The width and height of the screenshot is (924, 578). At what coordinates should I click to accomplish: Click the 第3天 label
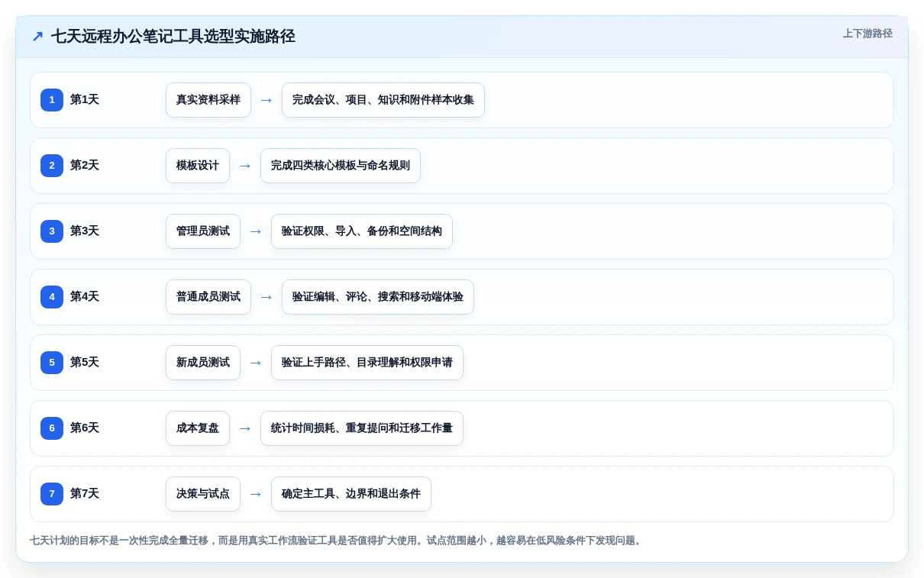(x=85, y=231)
